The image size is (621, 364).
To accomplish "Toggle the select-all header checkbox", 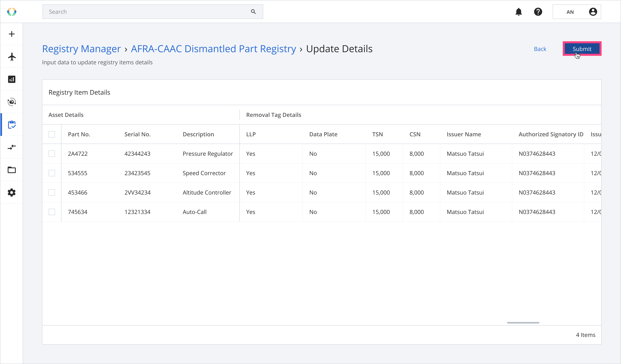I will [x=52, y=134].
